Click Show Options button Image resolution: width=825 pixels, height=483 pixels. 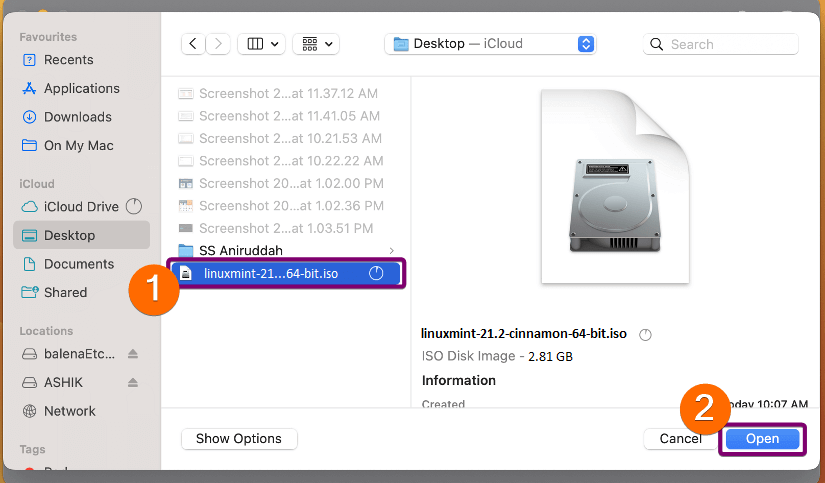[x=239, y=439]
